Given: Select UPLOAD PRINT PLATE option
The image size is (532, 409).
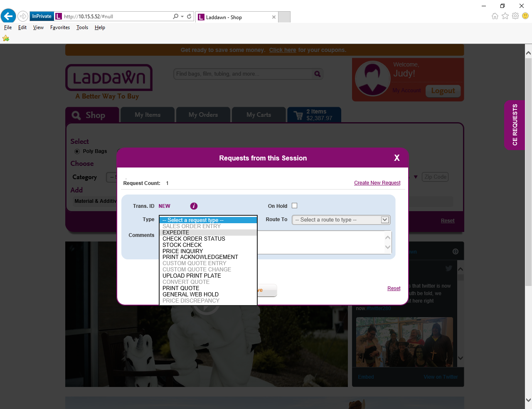Looking at the screenshot, I should pyautogui.click(x=208, y=276).
